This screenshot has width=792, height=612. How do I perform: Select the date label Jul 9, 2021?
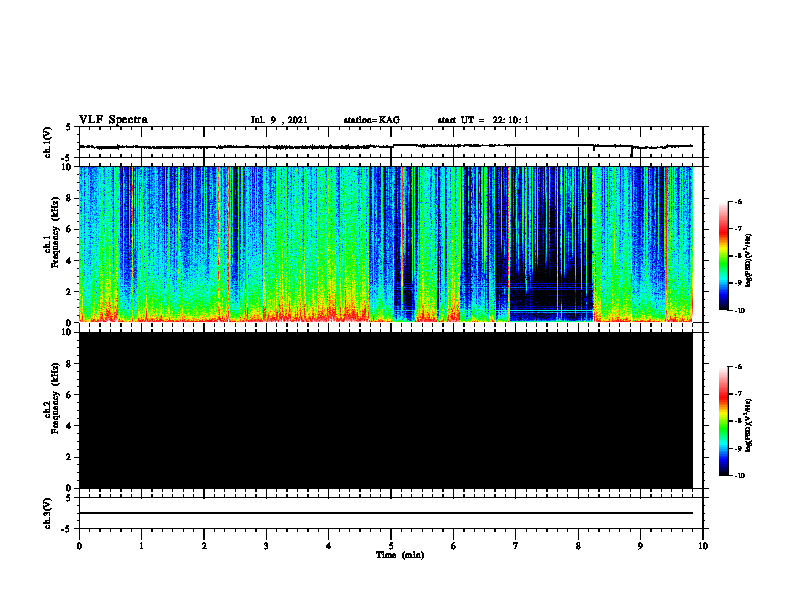[279, 120]
